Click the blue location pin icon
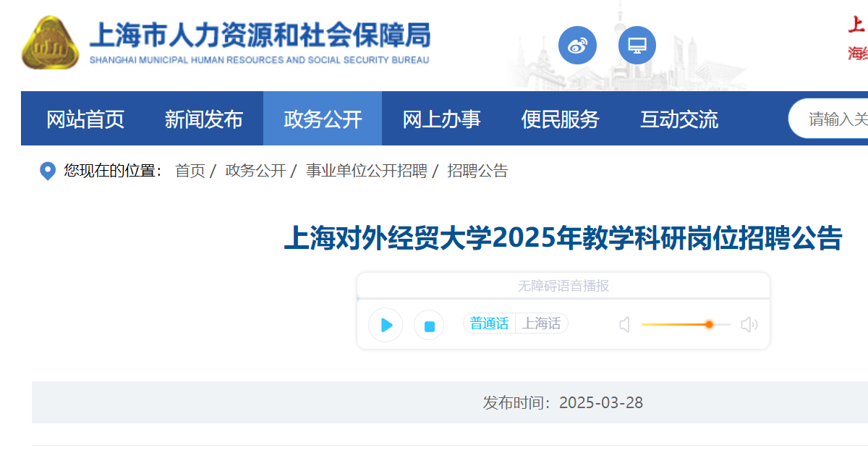This screenshot has height=453, width=868. (48, 172)
